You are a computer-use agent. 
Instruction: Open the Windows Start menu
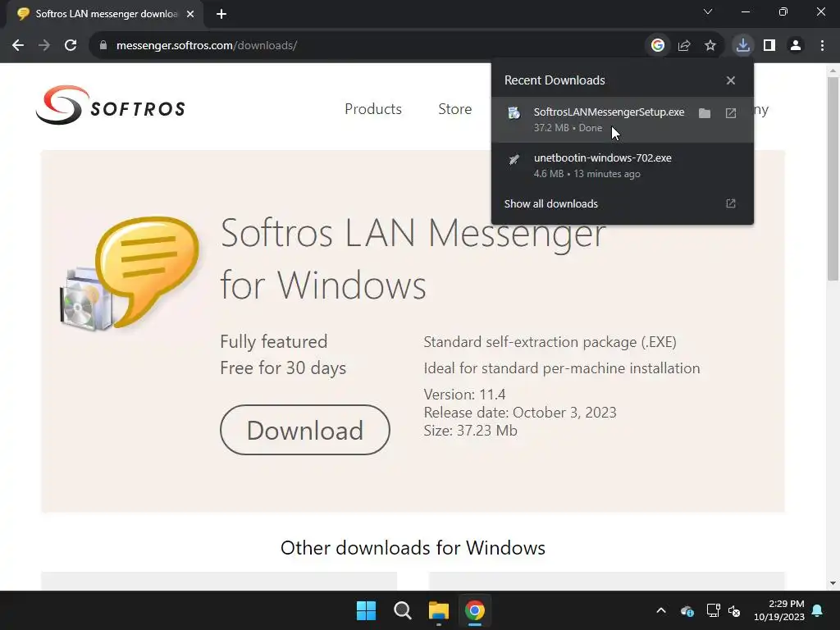coord(367,610)
